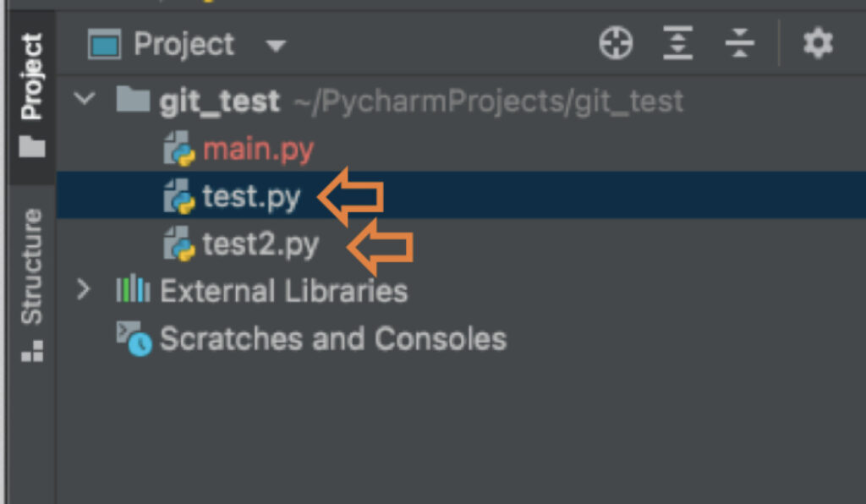Switch to the Structure tool window tab
This screenshot has height=504, width=866.
[32, 285]
